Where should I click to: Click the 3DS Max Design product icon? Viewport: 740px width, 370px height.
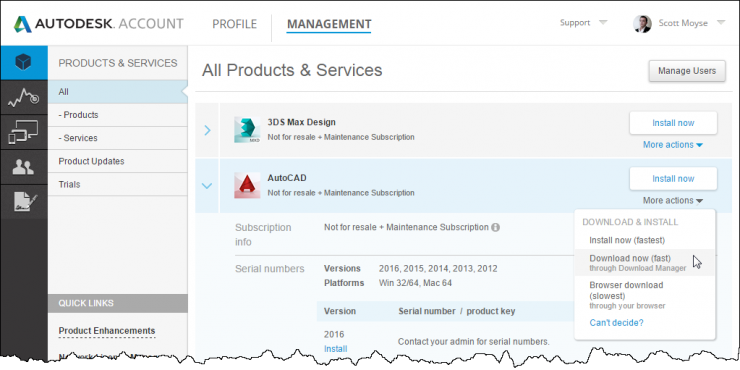coord(247,129)
